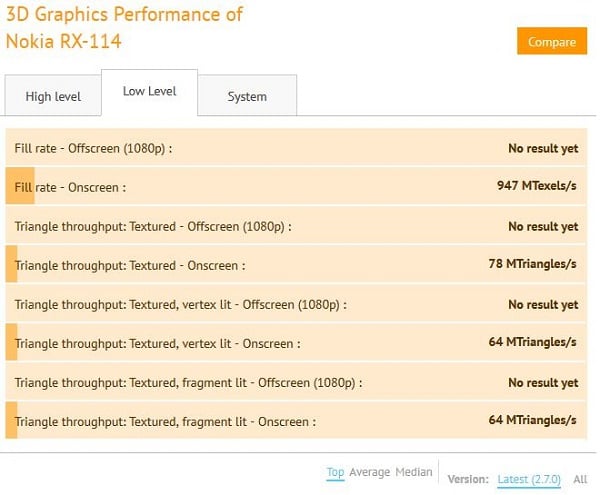Open the System tab
The image size is (600, 495).
(x=247, y=96)
